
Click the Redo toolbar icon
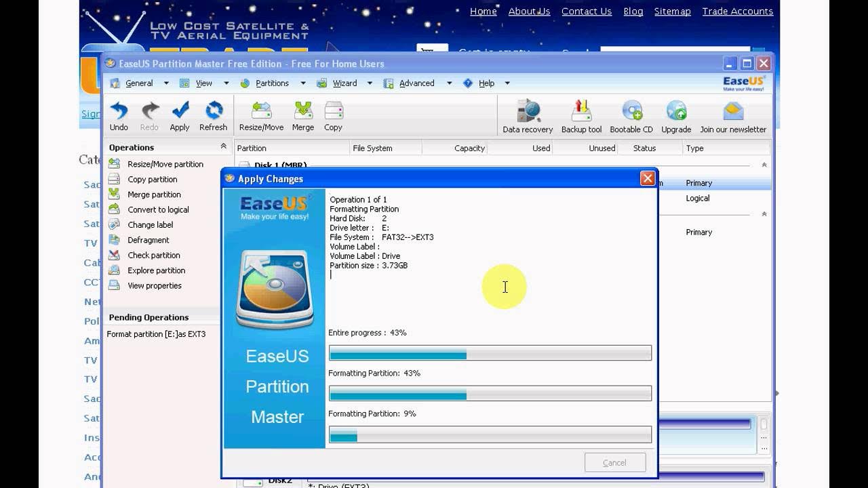pyautogui.click(x=149, y=110)
